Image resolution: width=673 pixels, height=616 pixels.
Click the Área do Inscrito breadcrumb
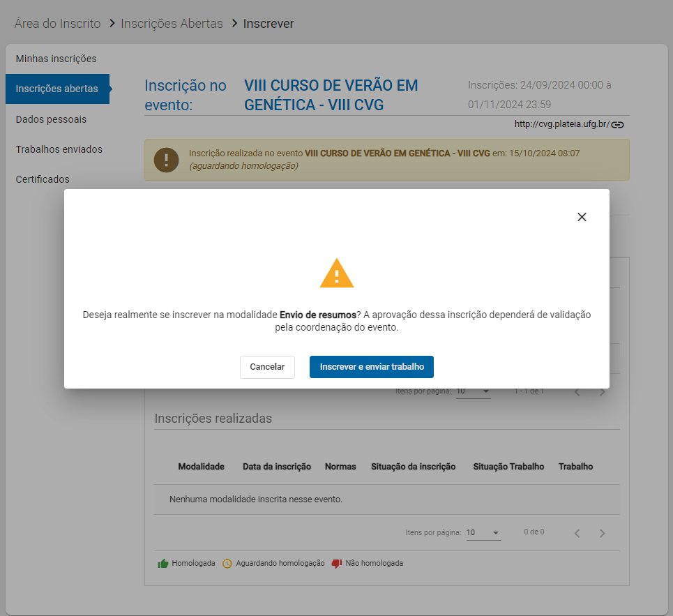[57, 24]
